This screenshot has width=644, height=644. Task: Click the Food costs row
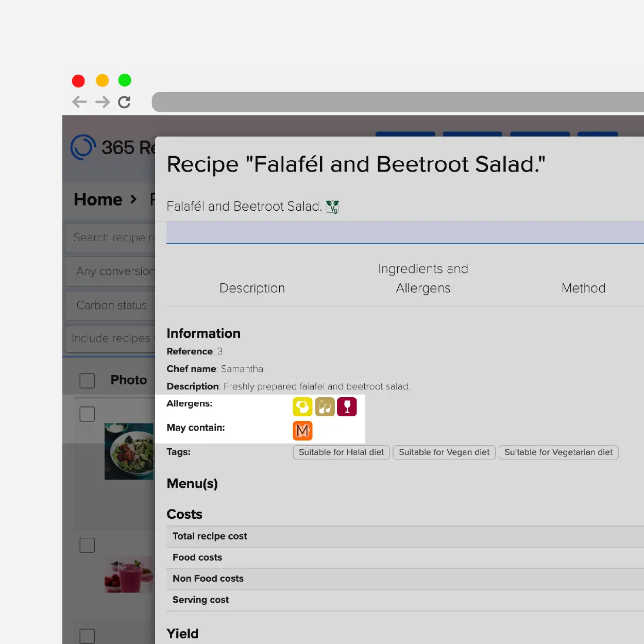pyautogui.click(x=405, y=557)
